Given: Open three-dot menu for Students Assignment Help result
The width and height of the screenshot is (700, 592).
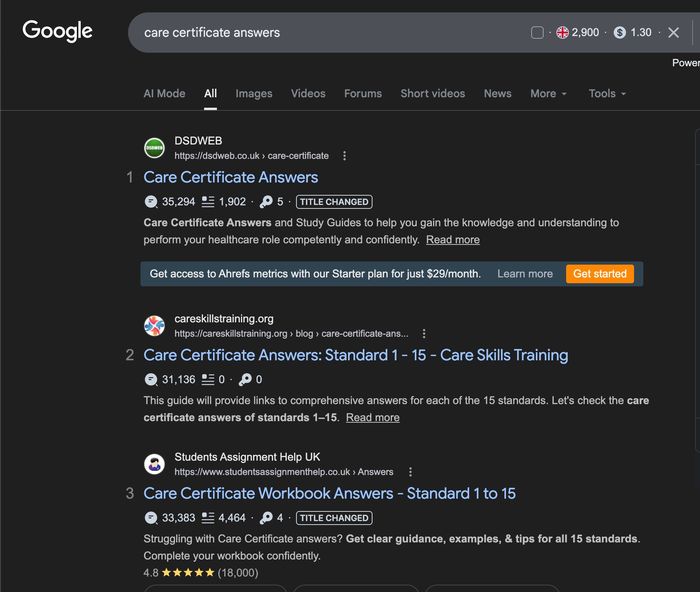Looking at the screenshot, I should (x=410, y=472).
